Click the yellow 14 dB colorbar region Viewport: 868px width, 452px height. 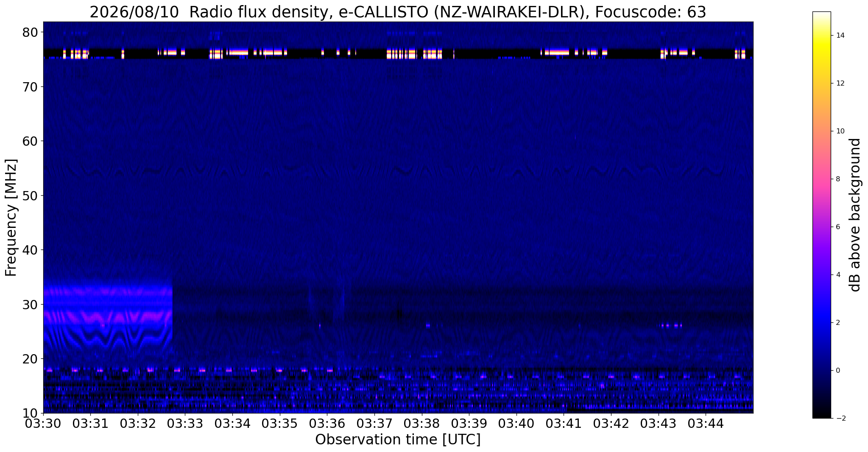tap(821, 36)
